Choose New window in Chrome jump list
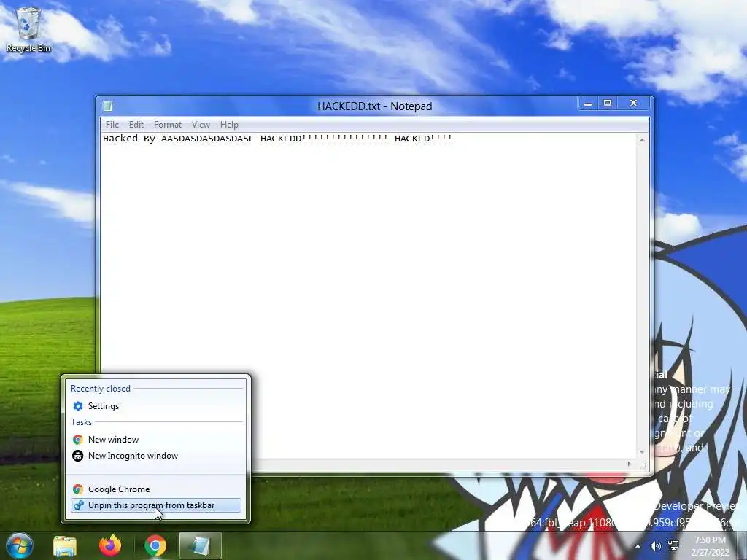747x560 pixels. pyautogui.click(x=156, y=440)
